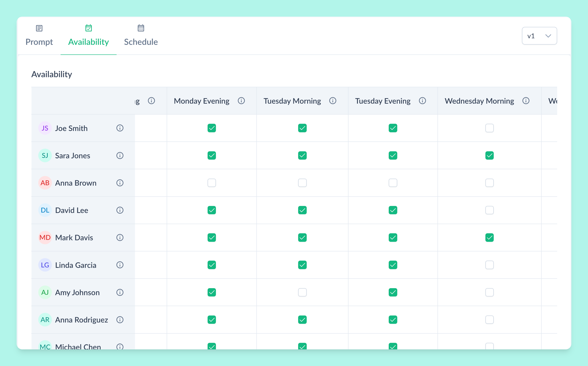Click info icon next to Anna Brown
Viewport: 588px width, 366px height.
point(120,183)
